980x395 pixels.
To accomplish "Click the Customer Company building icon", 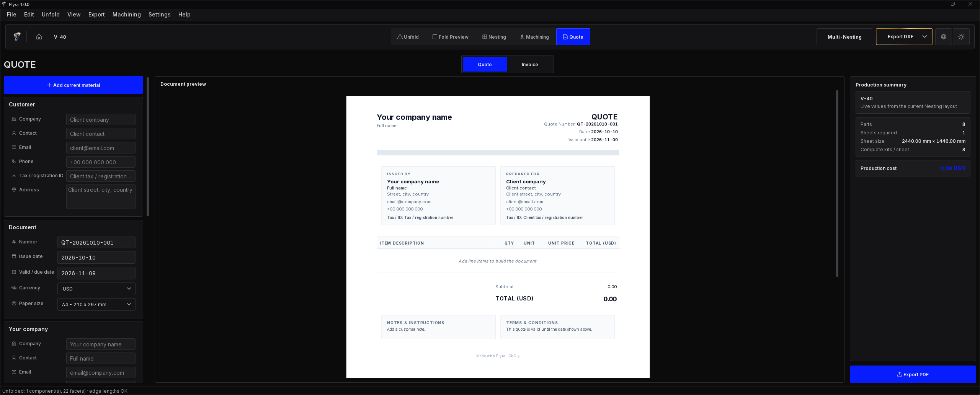I will coord(14,119).
